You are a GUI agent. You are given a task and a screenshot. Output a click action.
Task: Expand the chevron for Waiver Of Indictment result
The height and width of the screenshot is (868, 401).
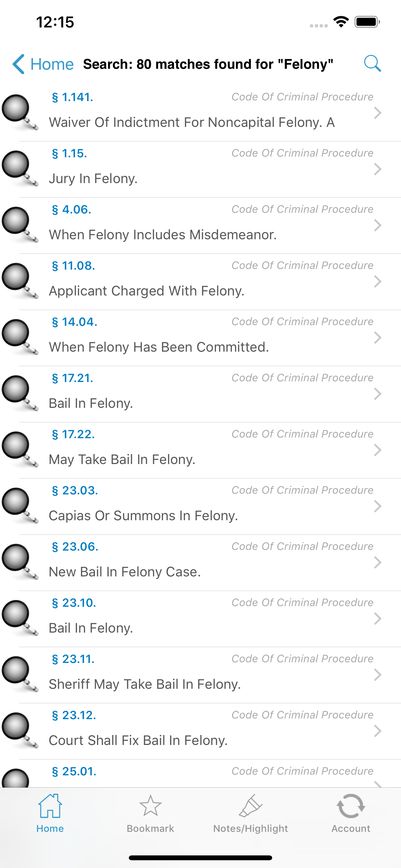click(378, 113)
